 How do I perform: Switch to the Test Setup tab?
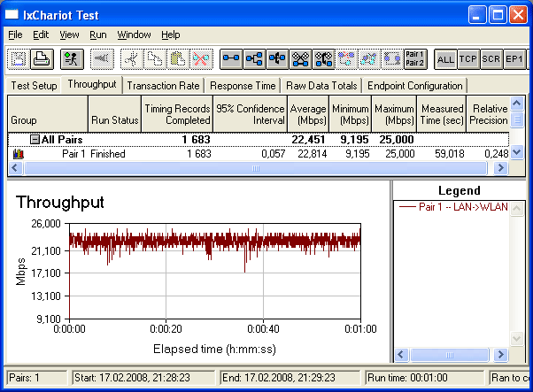tap(34, 86)
